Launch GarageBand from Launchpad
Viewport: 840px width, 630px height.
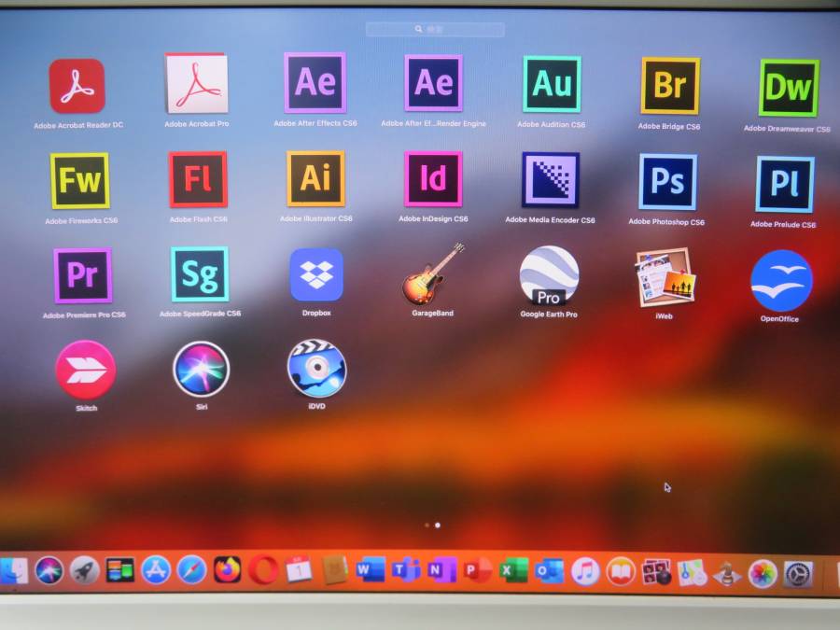pos(433,274)
